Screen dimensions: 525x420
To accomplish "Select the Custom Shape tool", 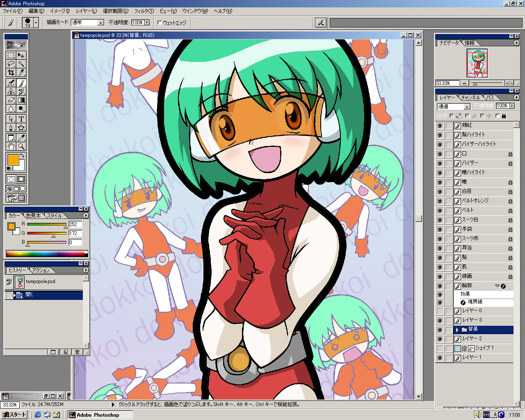I will tap(21, 128).
